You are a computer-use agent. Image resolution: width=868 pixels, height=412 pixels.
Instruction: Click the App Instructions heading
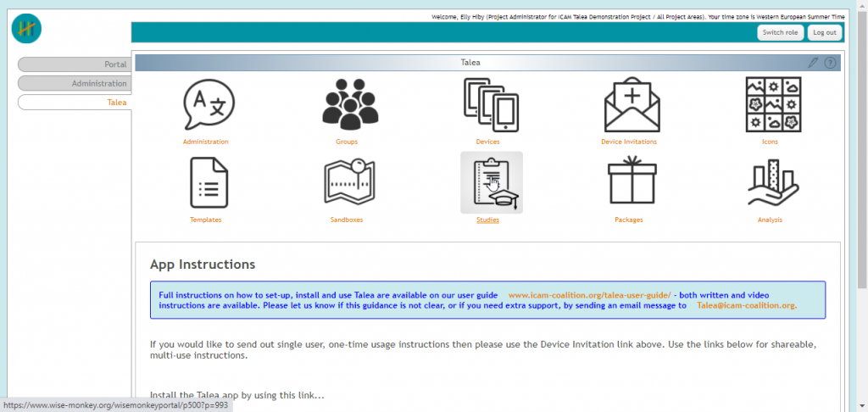click(x=203, y=264)
